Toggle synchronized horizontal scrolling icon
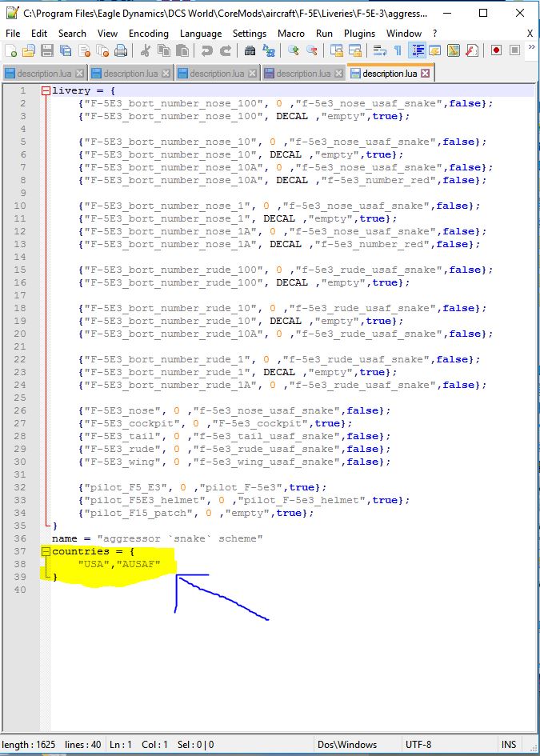This screenshot has height=756, width=540. 355,50
